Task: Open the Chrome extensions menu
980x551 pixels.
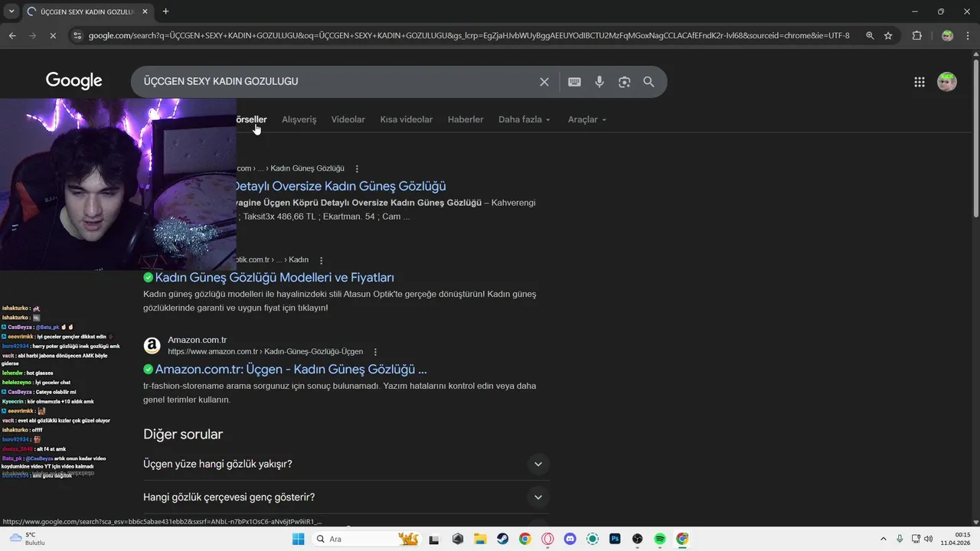Action: tap(916, 35)
